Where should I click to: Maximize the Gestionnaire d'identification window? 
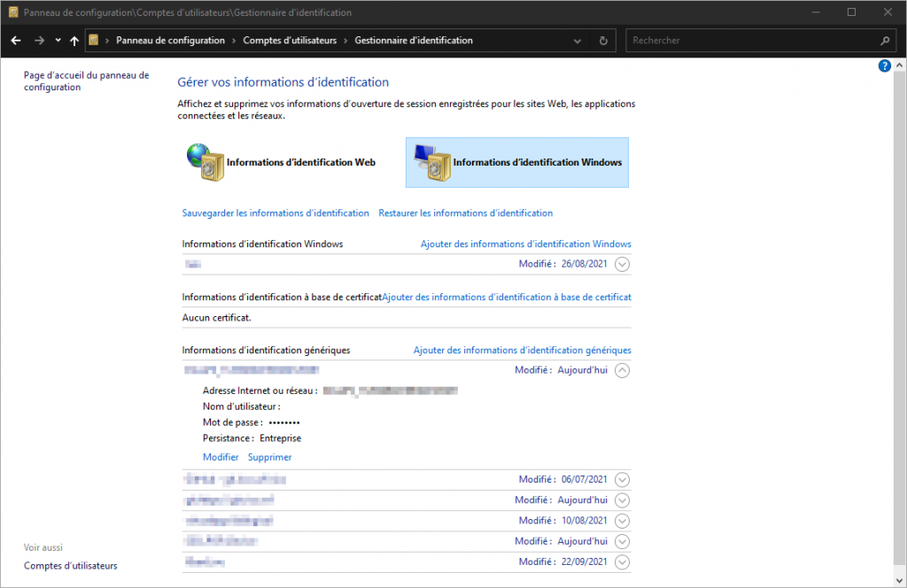(851, 12)
